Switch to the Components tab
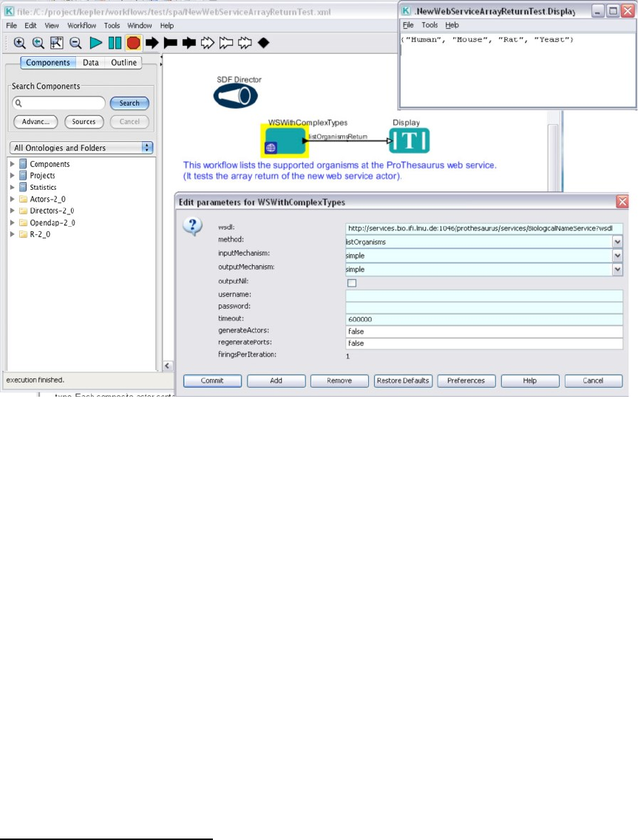Viewport: 638px width, 840px height. point(48,63)
